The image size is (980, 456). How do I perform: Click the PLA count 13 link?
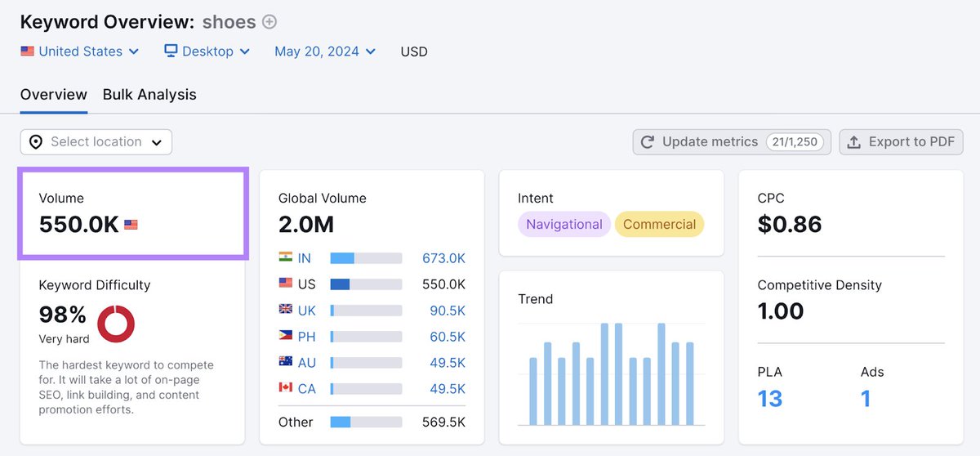coord(770,399)
